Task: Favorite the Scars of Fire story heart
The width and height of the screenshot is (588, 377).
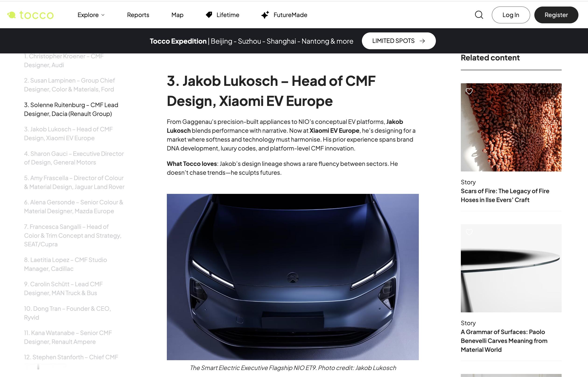Action: tap(469, 91)
